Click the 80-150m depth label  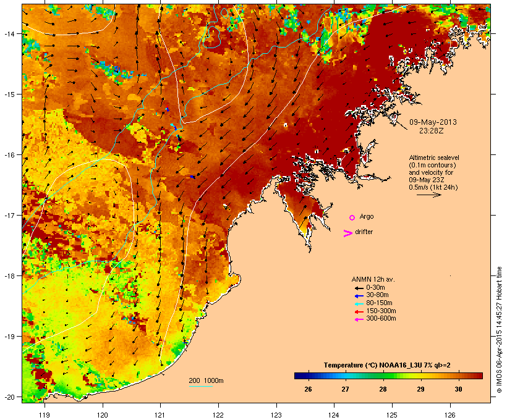(x=379, y=303)
